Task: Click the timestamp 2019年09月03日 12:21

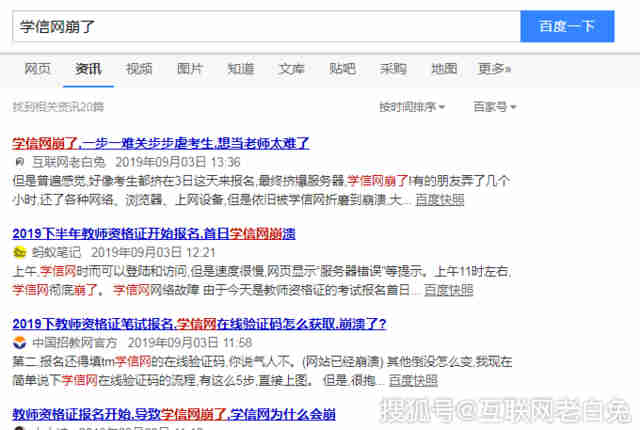Action: (x=153, y=253)
